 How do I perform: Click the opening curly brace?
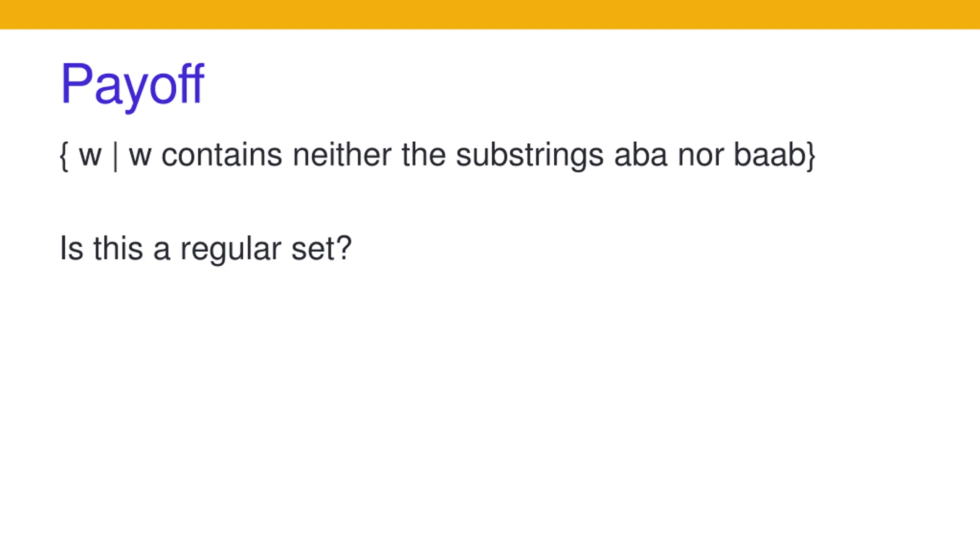tap(64, 156)
